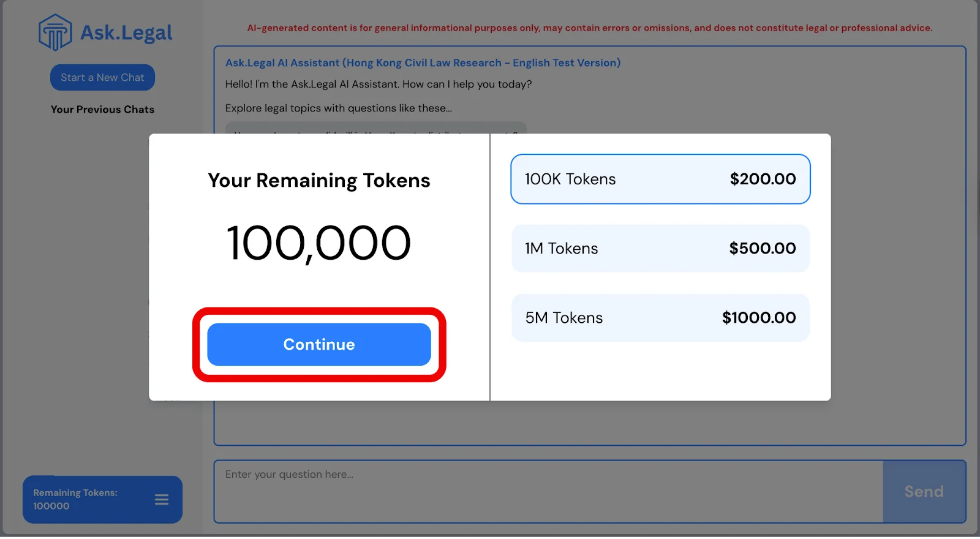Click the Your Previous Chats heading
The width and height of the screenshot is (980, 539).
click(x=102, y=110)
